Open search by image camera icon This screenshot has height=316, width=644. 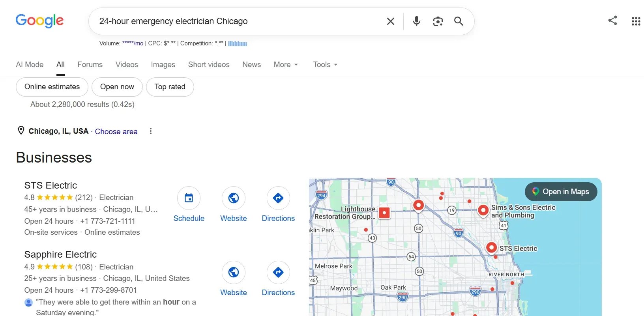point(438,21)
